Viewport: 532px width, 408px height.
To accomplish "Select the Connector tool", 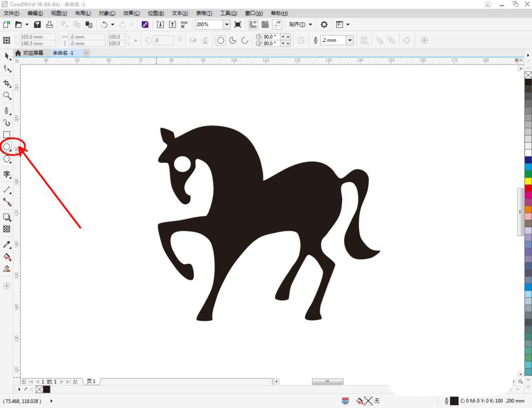I will (x=7, y=202).
